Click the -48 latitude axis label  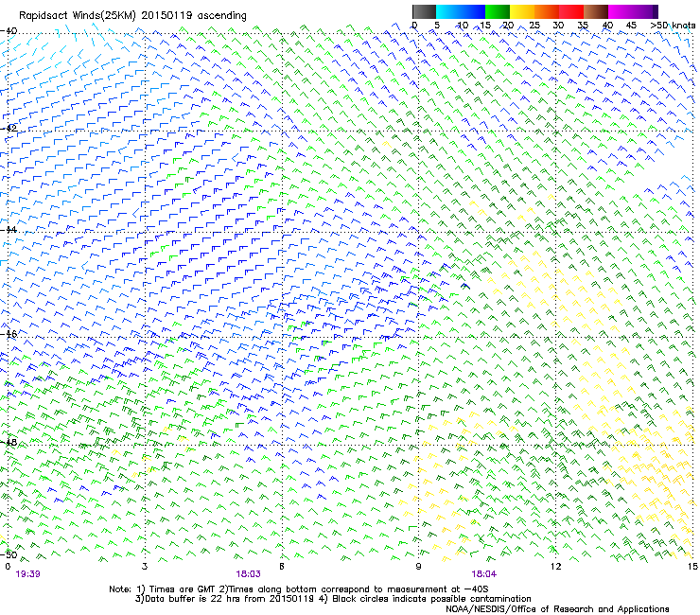tap(9, 442)
